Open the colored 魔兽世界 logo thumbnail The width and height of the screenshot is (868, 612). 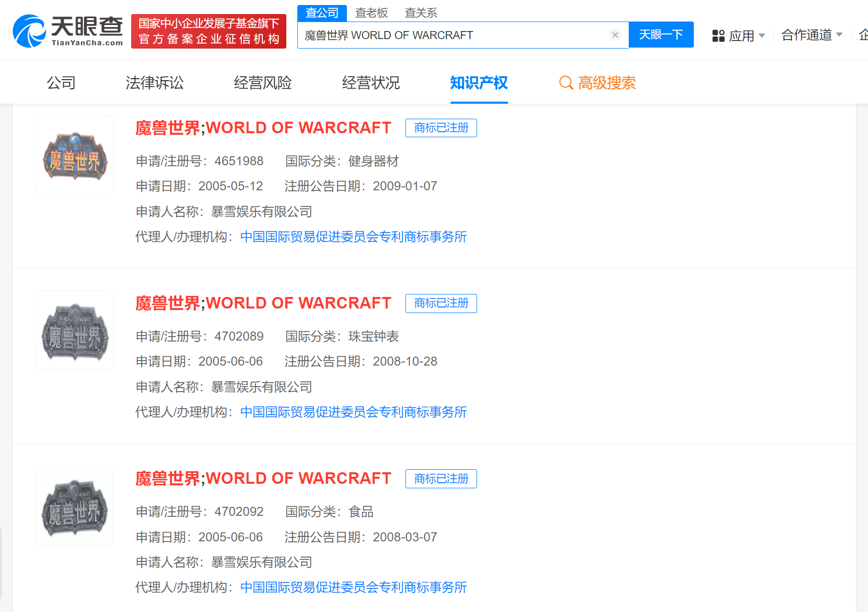74,155
